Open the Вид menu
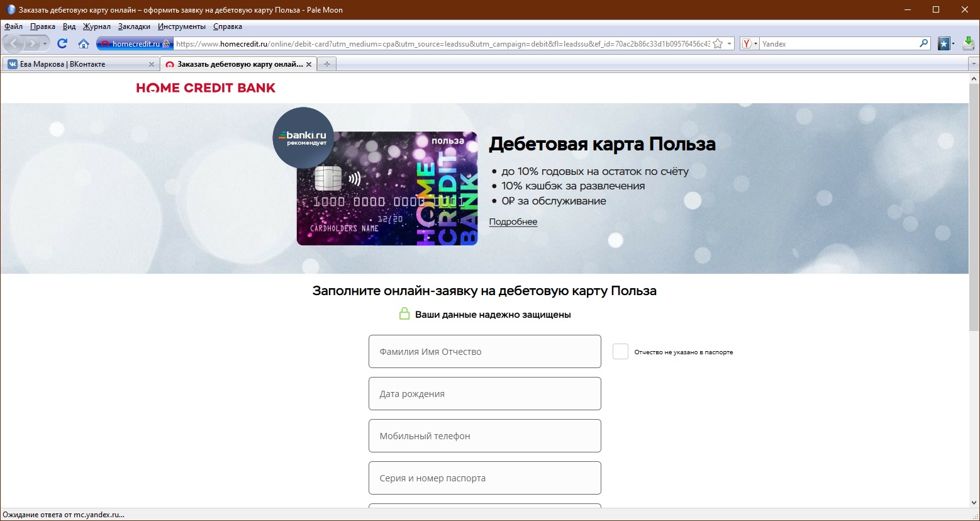Viewport: 980px width, 521px height. click(x=69, y=26)
